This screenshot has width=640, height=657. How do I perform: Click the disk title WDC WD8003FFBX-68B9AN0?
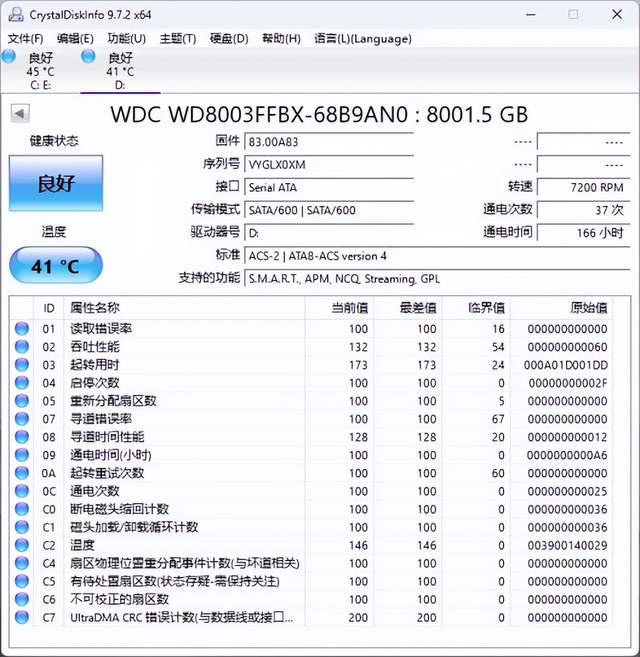[x=259, y=114]
